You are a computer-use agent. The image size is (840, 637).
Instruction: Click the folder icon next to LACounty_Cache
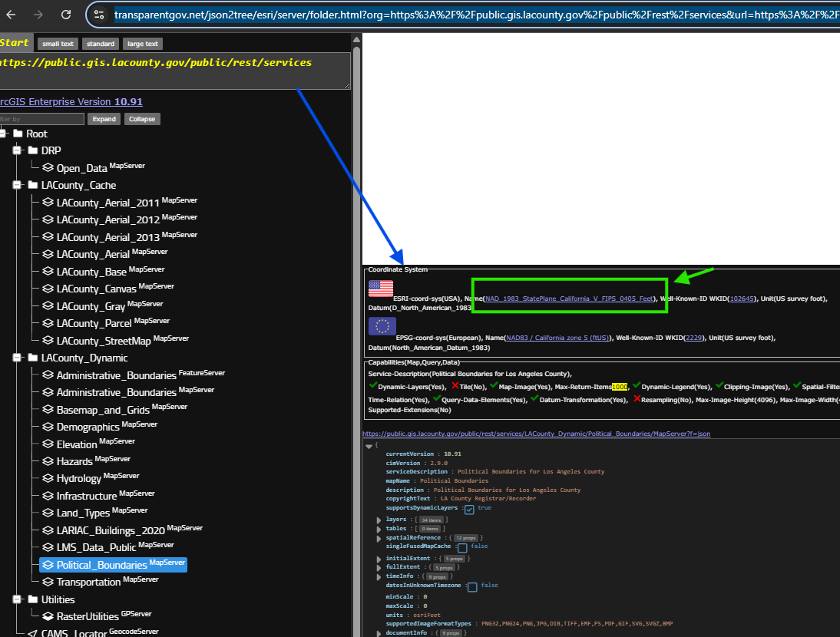tap(33, 185)
